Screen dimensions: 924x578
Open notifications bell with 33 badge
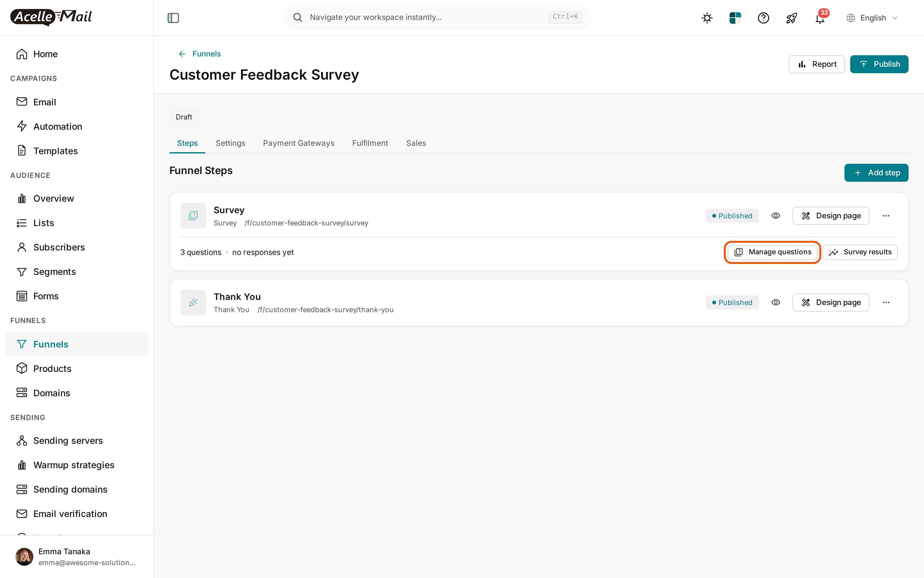(820, 18)
